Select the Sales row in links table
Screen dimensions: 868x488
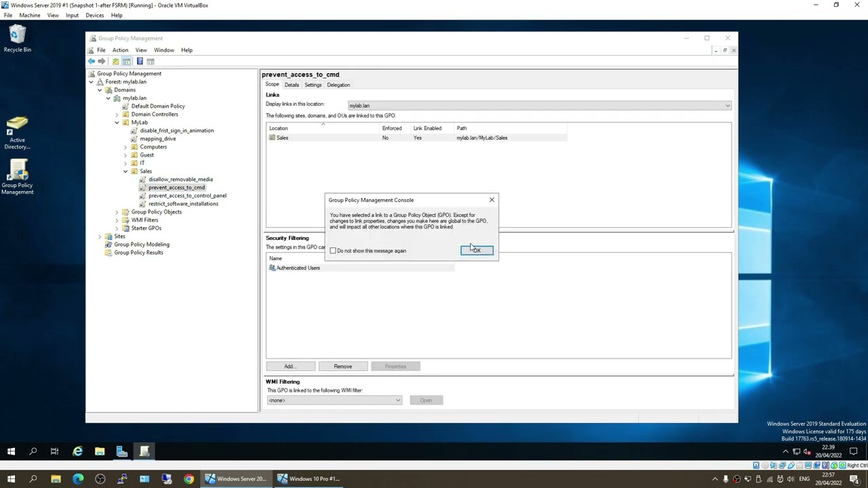pyautogui.click(x=416, y=138)
